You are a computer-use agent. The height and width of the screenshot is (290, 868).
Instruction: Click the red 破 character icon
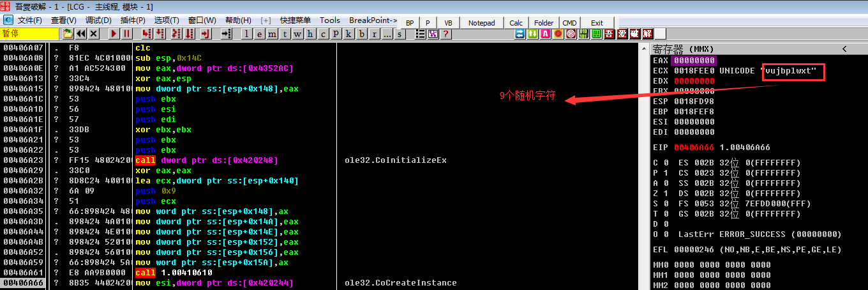pyautogui.click(x=634, y=34)
